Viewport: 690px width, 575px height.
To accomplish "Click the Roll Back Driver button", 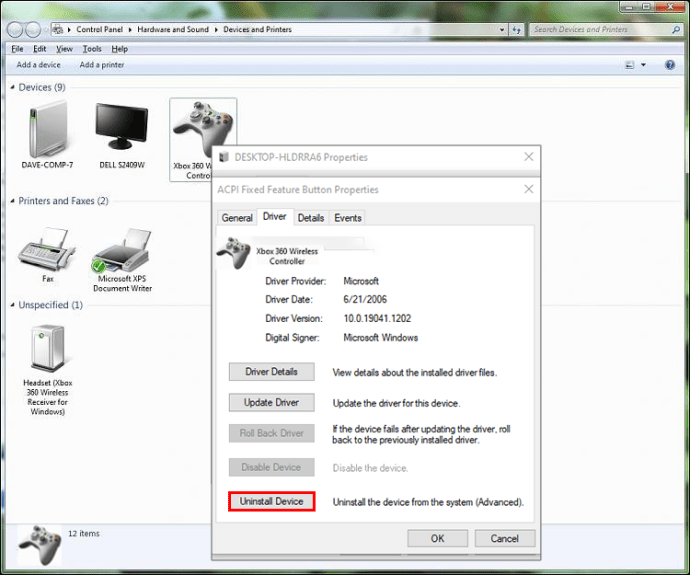I will (272, 433).
